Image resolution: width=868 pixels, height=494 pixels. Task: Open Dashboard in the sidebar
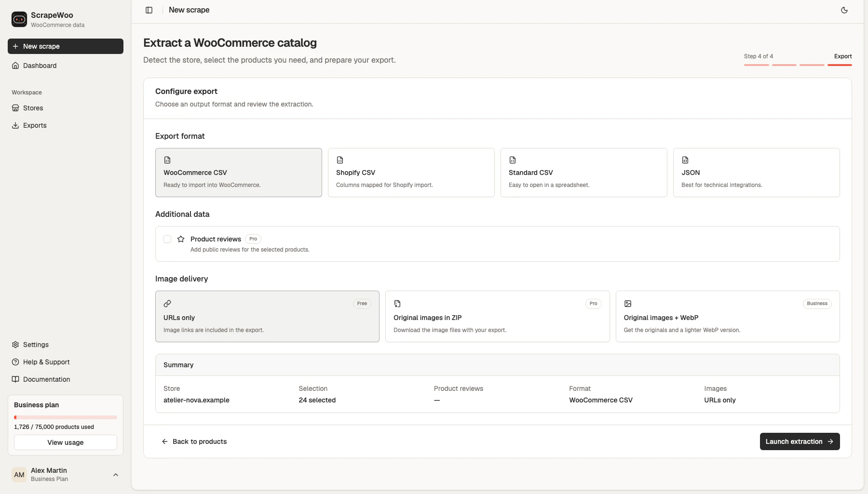coord(66,66)
